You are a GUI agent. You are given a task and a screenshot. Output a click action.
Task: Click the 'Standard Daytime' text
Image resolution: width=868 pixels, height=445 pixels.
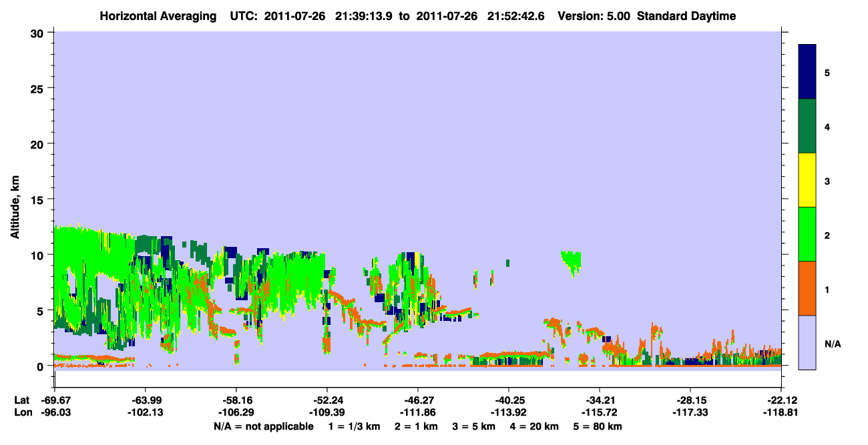(x=686, y=16)
